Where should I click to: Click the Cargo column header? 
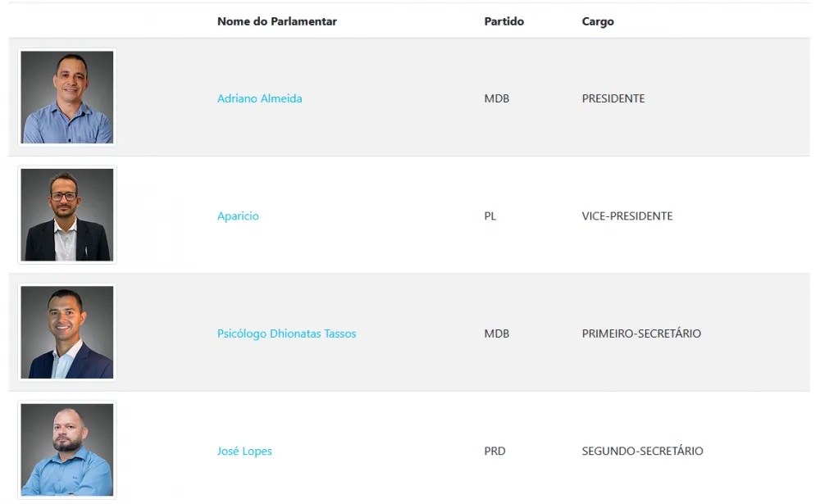598,21
